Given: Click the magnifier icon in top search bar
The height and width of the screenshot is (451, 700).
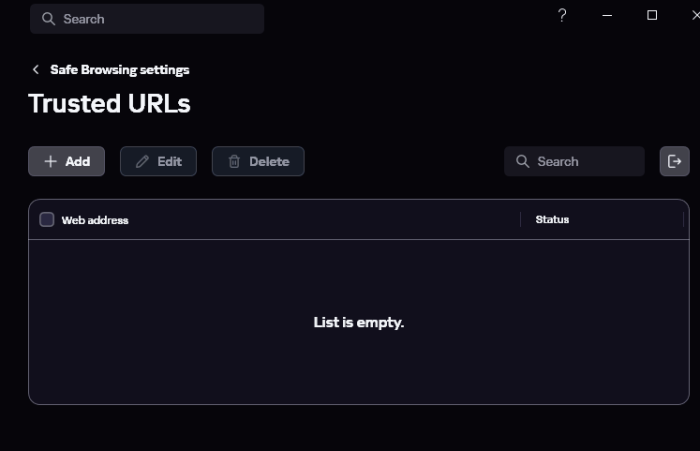Looking at the screenshot, I should [x=48, y=19].
